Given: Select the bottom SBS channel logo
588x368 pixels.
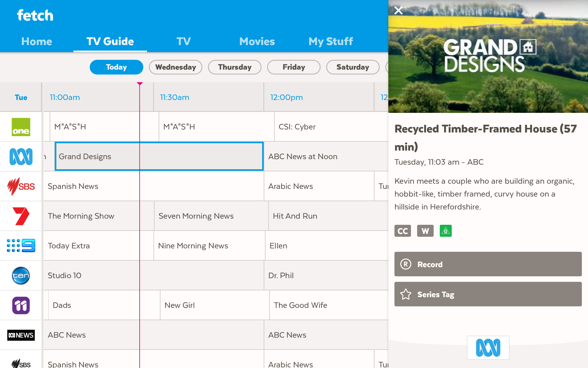Looking at the screenshot, I should click(x=21, y=363).
